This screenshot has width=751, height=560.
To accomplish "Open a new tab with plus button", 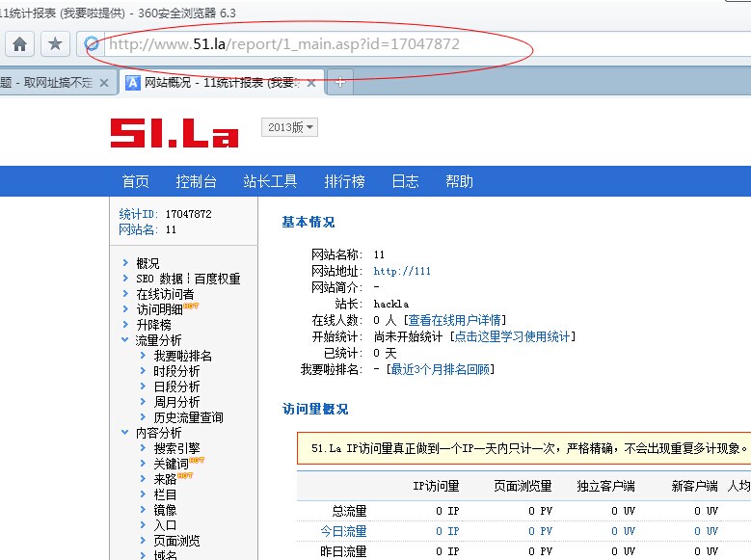I will pos(339,82).
